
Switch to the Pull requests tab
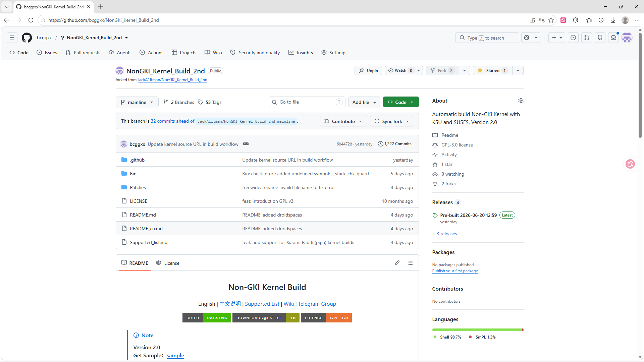(x=83, y=53)
